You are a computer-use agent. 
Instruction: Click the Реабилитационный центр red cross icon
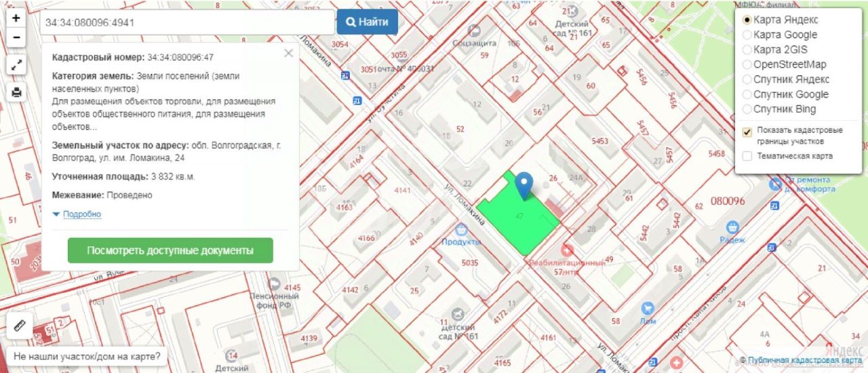pos(567,250)
